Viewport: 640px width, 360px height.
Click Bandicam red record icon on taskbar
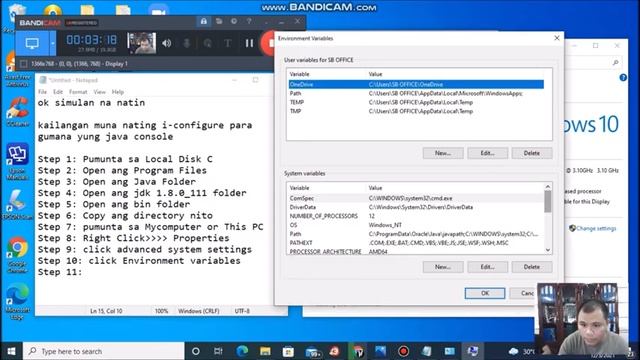(403, 351)
